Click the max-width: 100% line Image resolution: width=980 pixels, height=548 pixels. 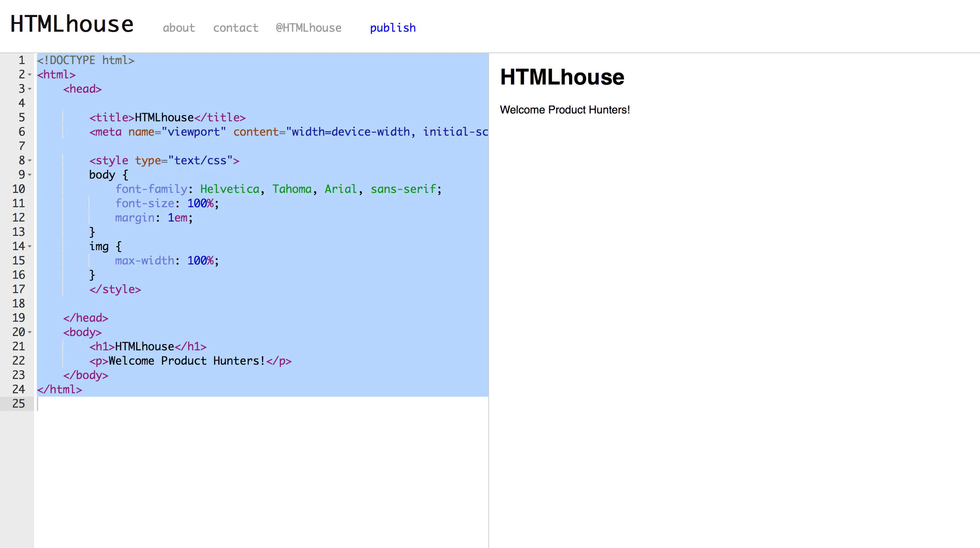pyautogui.click(x=167, y=260)
